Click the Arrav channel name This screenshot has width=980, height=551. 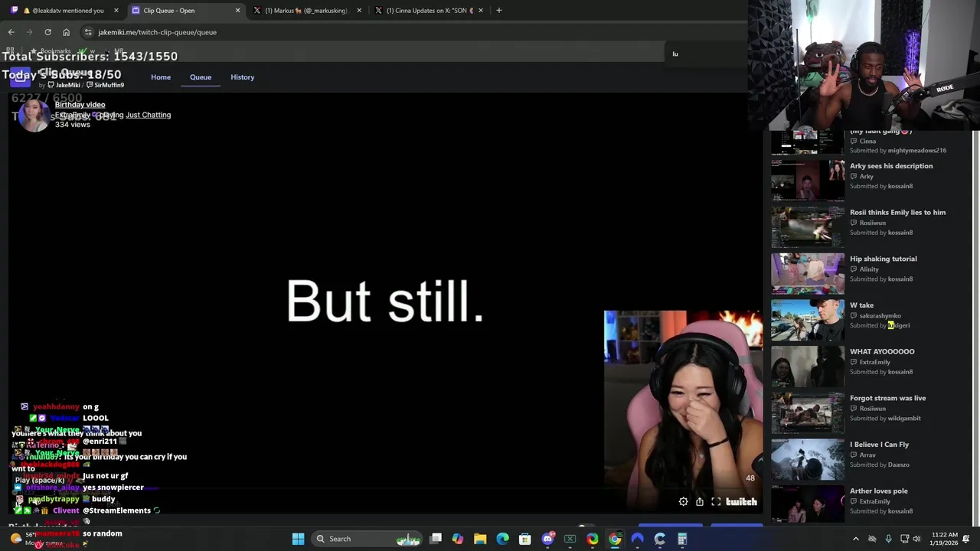point(867,455)
